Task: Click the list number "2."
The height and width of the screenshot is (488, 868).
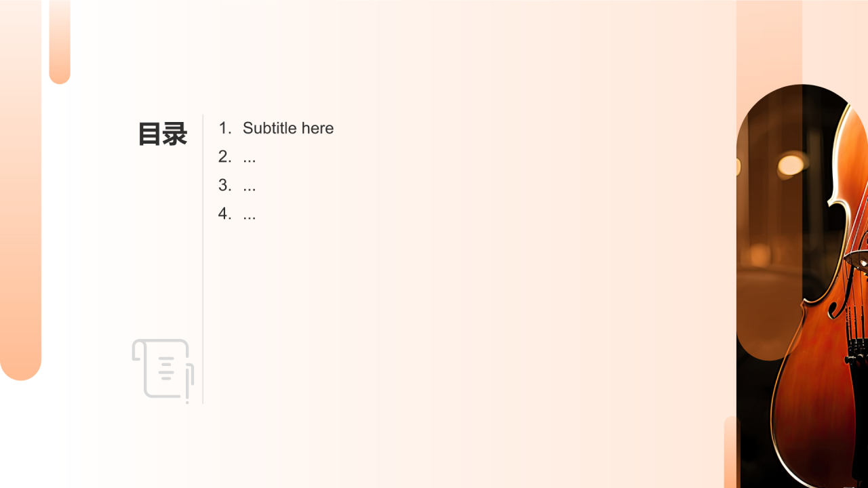Action: pos(225,157)
